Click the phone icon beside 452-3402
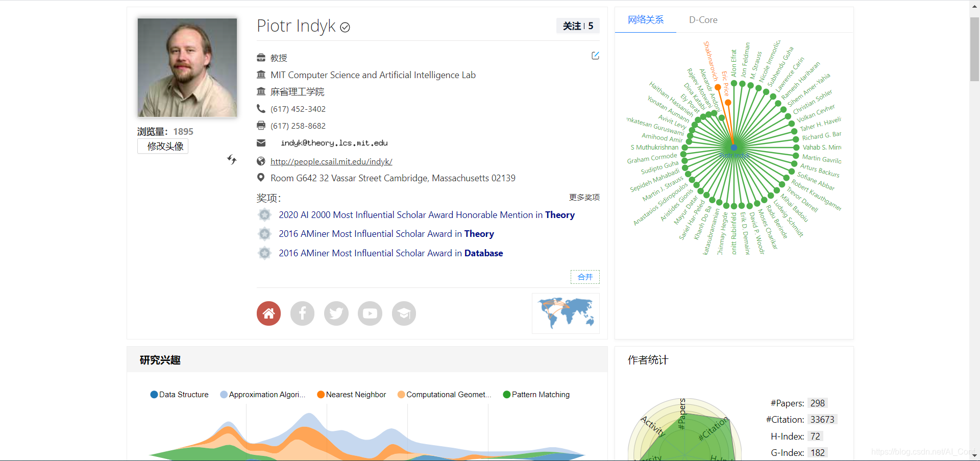The height and width of the screenshot is (461, 980). pos(261,108)
